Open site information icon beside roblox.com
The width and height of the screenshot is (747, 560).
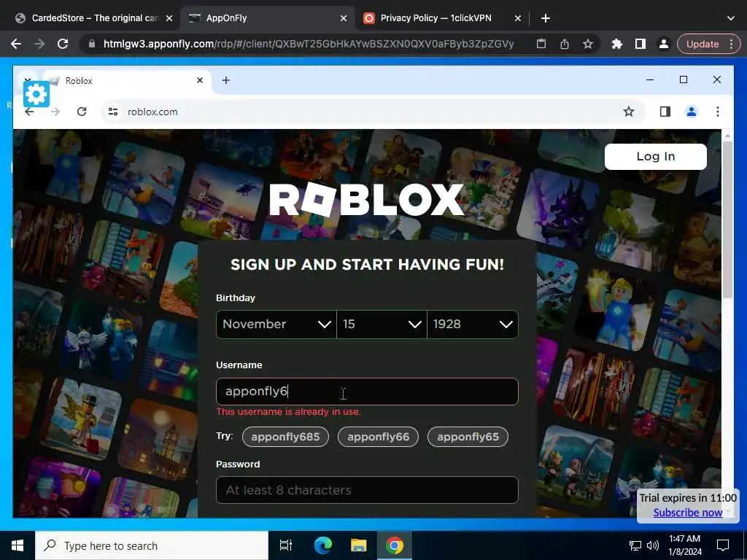tap(113, 112)
